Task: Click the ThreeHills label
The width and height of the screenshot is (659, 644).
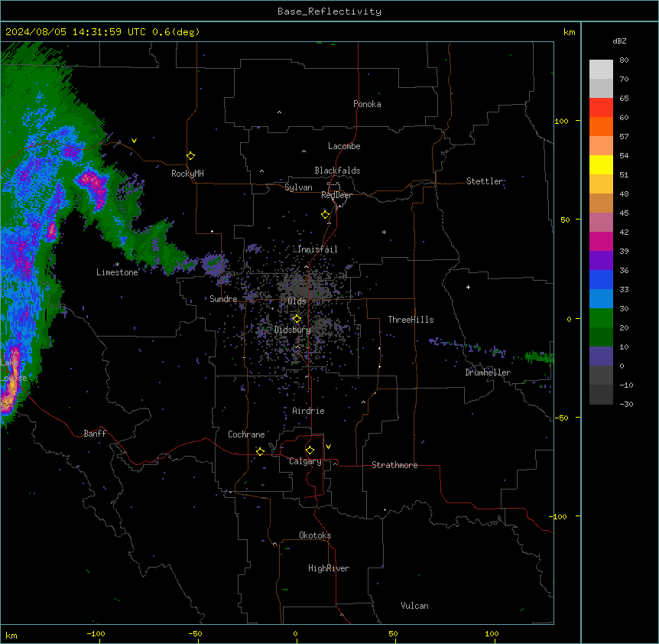Action: point(411,320)
